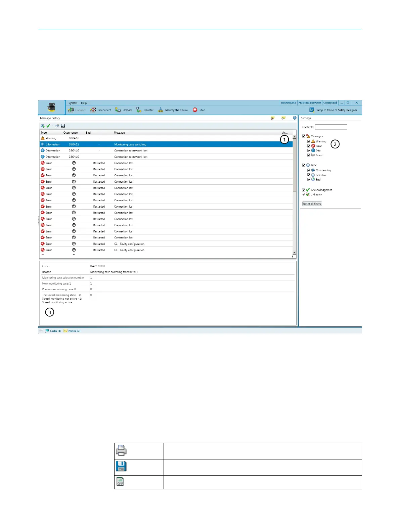Viewport: 400px width, 532px height.
Task: Toggle the Time checkbox
Action: tap(304, 165)
